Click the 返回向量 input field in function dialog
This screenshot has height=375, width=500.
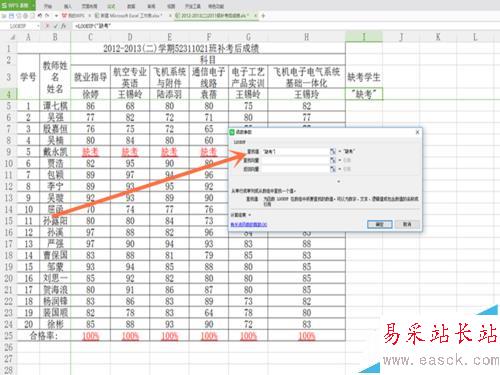(295, 169)
